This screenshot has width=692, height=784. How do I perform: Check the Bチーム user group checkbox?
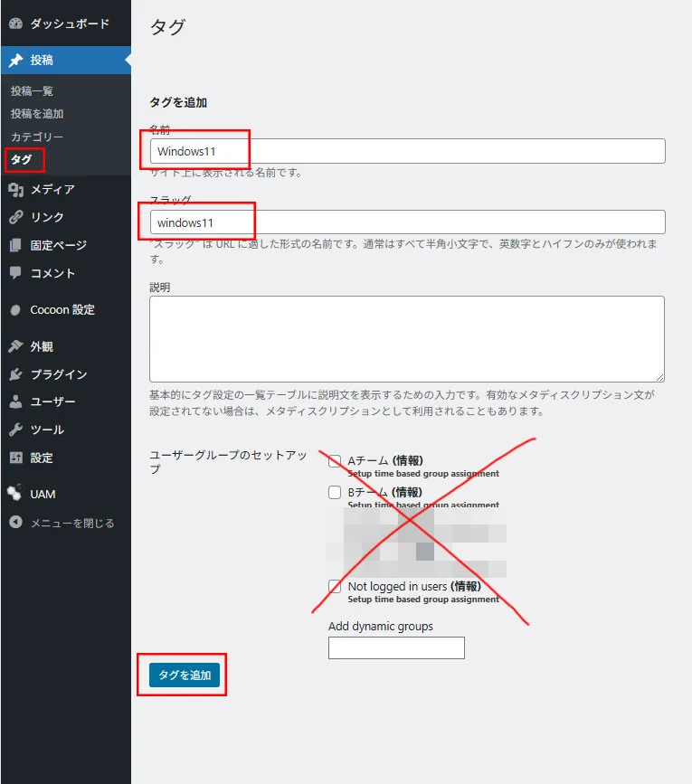[x=335, y=493]
